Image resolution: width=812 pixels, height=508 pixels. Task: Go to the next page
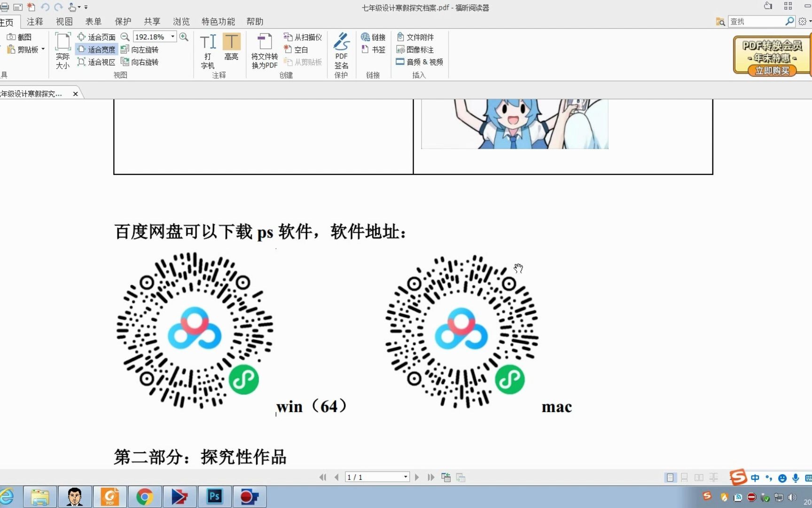417,477
